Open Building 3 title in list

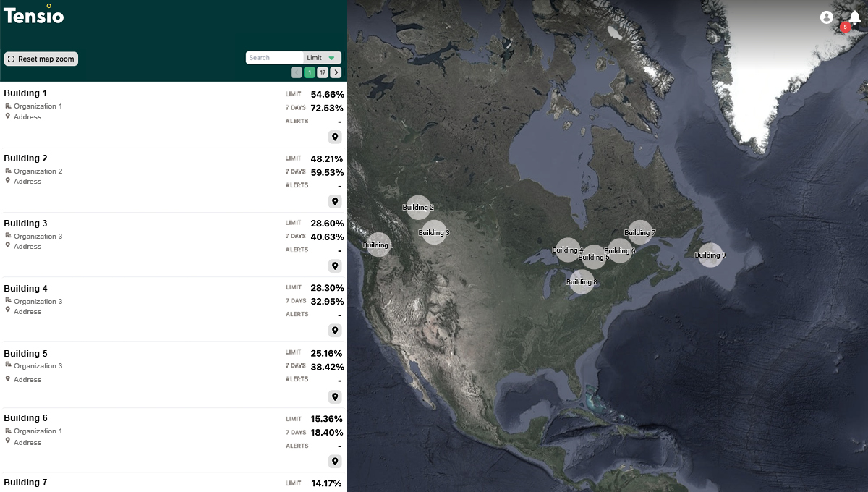(25, 223)
